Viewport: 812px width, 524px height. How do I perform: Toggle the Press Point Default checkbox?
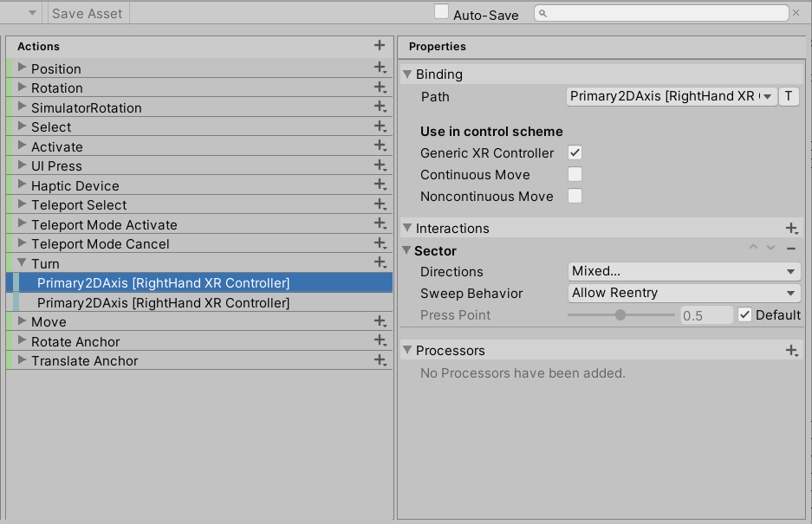coord(744,315)
